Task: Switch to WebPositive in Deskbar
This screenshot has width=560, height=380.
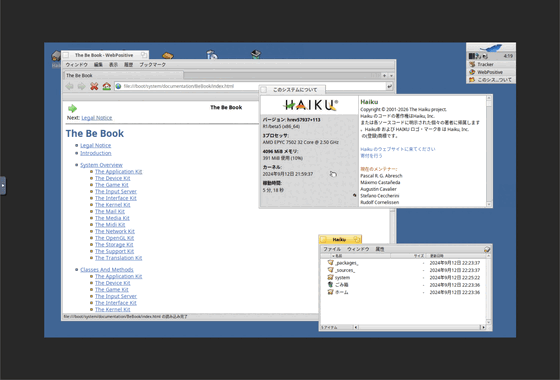Action: point(491,72)
